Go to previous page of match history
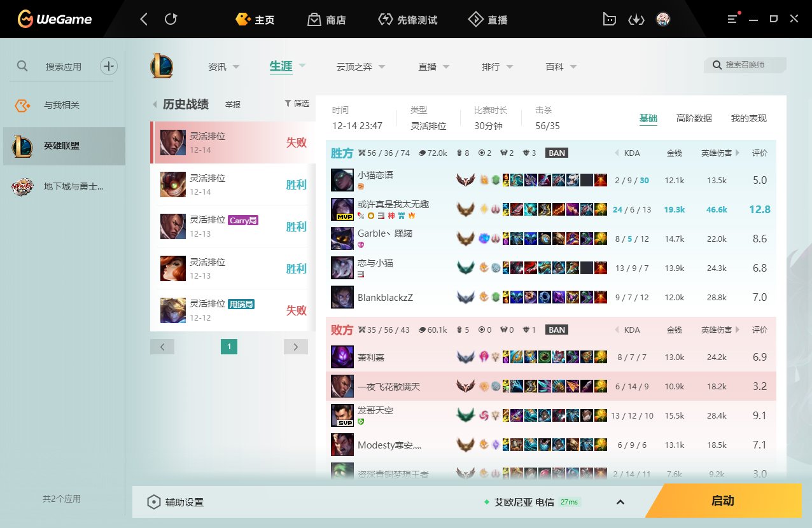 coord(162,347)
